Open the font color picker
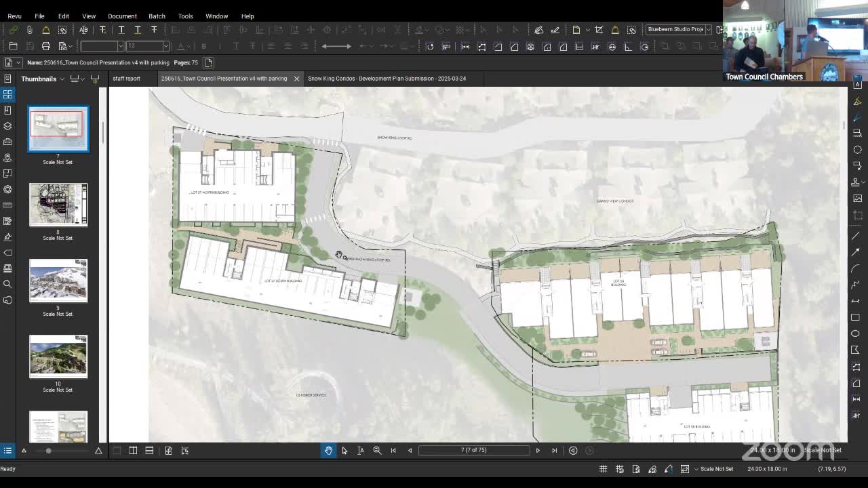Screen dimensions: 868x488 point(182,45)
